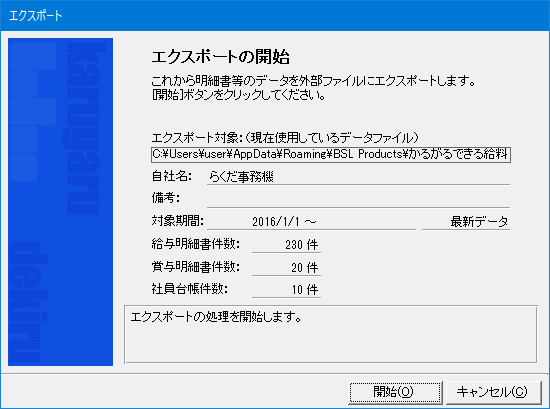550x409 pixels.
Task: Click the エクスポート title bar
Action: (275, 15)
